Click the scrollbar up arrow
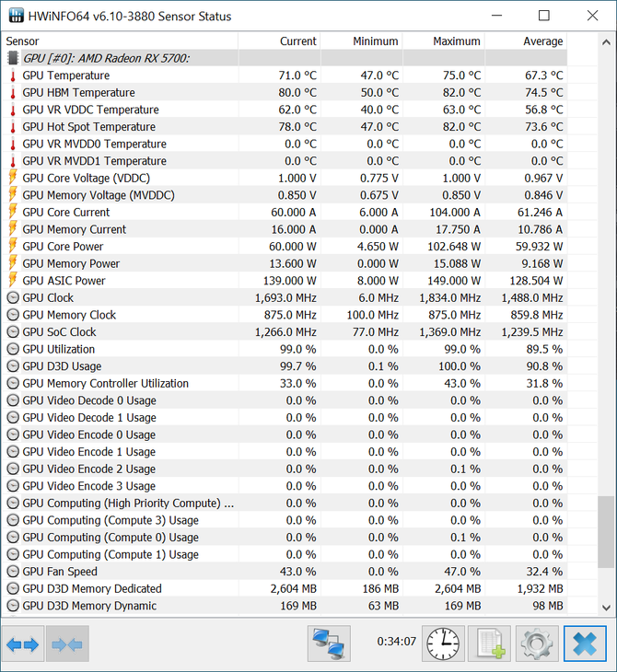The height and width of the screenshot is (672, 617). pyautogui.click(x=606, y=42)
